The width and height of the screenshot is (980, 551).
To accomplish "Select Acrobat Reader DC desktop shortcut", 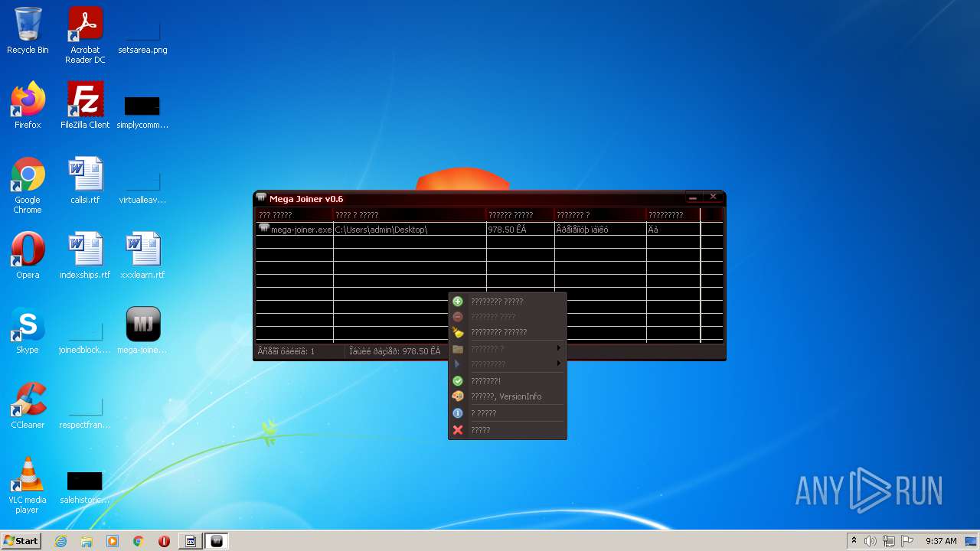I will point(85,35).
